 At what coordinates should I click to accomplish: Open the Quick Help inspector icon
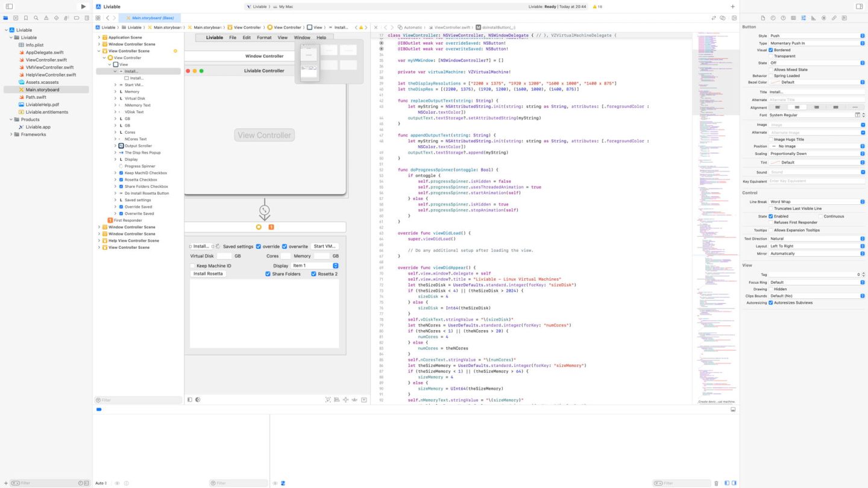pos(783,18)
